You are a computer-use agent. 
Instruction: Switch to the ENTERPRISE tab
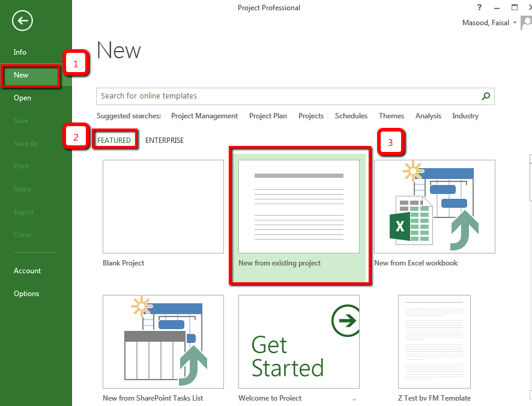pos(165,140)
